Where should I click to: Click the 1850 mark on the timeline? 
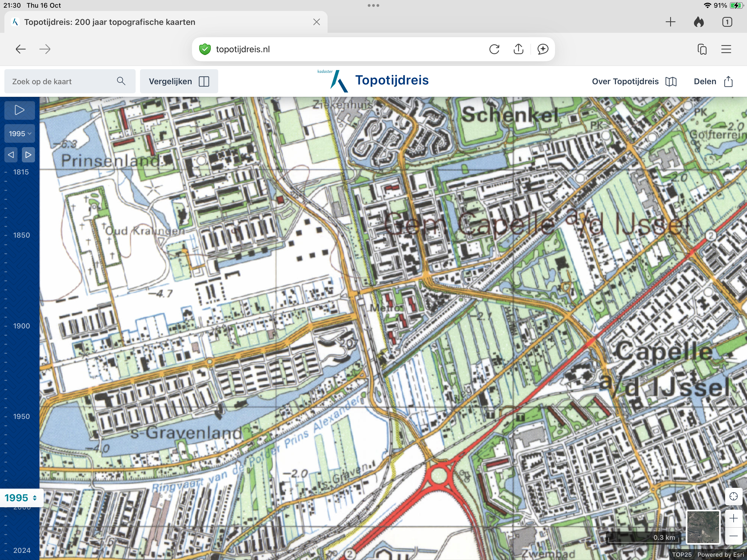[x=21, y=235]
